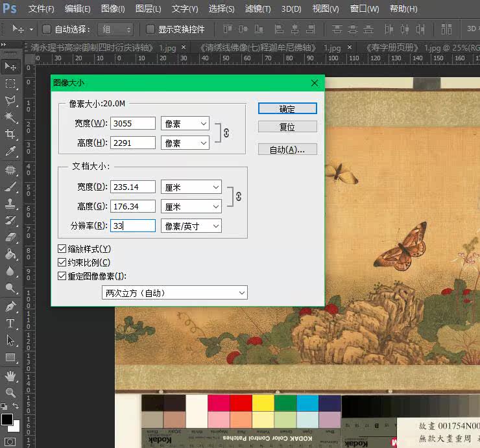The width and height of the screenshot is (480, 448).
Task: Select the Eyedropper tool
Action: click(x=10, y=151)
